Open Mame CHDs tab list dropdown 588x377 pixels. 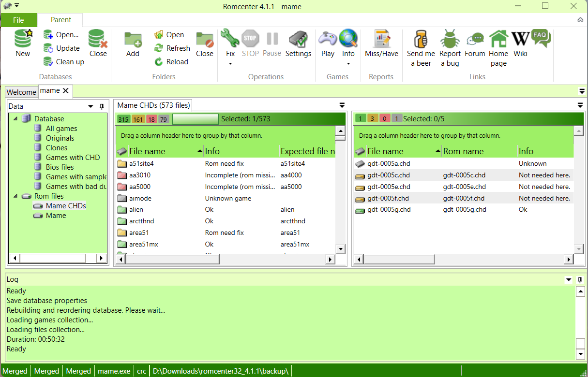[x=342, y=105]
